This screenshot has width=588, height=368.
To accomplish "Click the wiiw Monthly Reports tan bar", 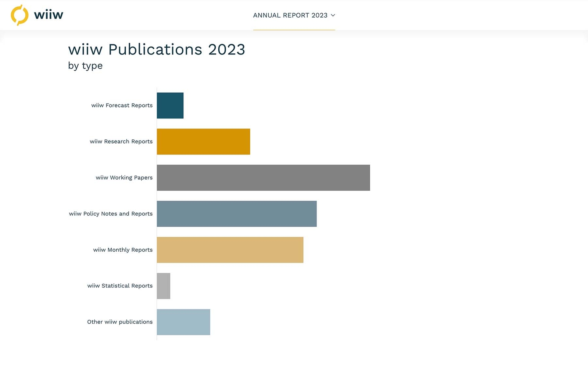I will (x=230, y=250).
